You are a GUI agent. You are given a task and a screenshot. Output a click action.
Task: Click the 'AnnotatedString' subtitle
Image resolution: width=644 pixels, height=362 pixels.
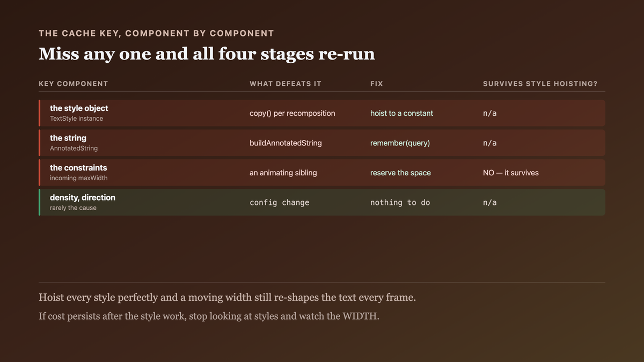(74, 148)
